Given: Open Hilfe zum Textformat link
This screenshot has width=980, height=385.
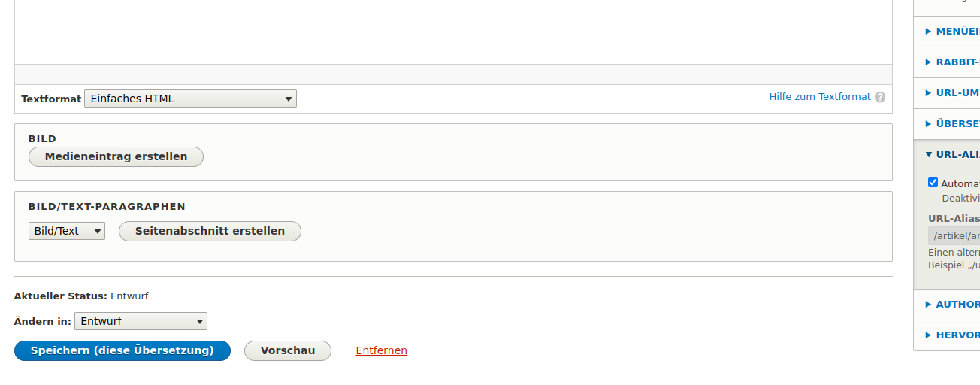Looking at the screenshot, I should [820, 97].
